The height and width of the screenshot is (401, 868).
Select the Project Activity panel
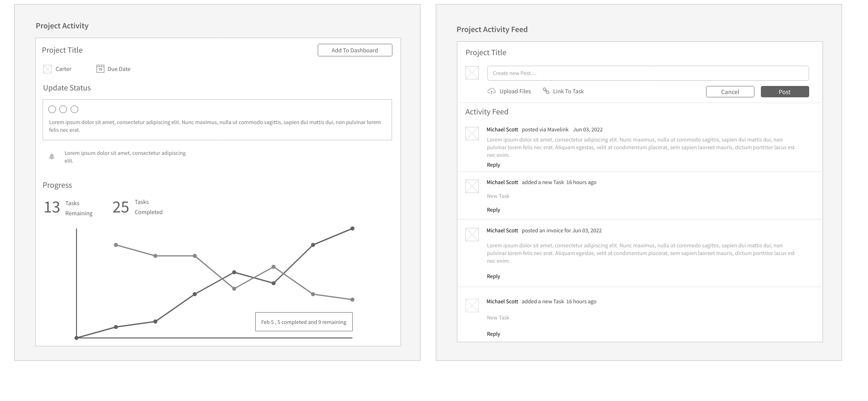[x=62, y=26]
